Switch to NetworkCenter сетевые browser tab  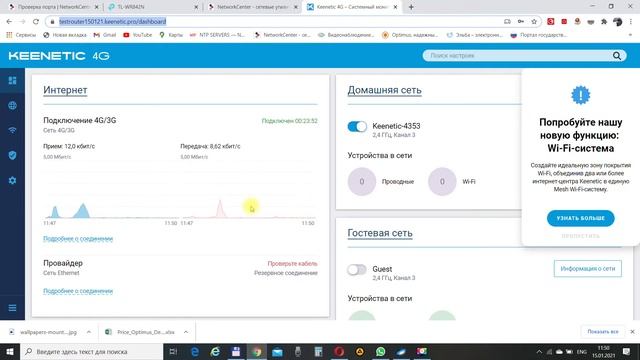(253, 7)
